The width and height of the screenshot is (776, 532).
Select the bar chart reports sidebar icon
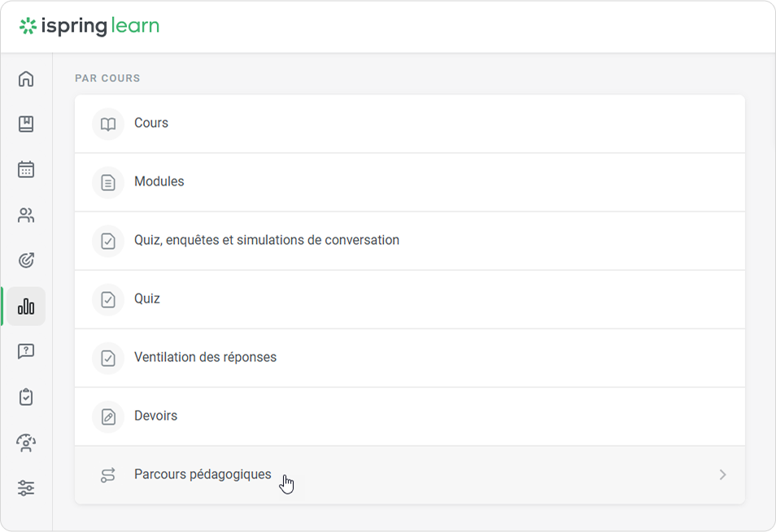tap(26, 307)
